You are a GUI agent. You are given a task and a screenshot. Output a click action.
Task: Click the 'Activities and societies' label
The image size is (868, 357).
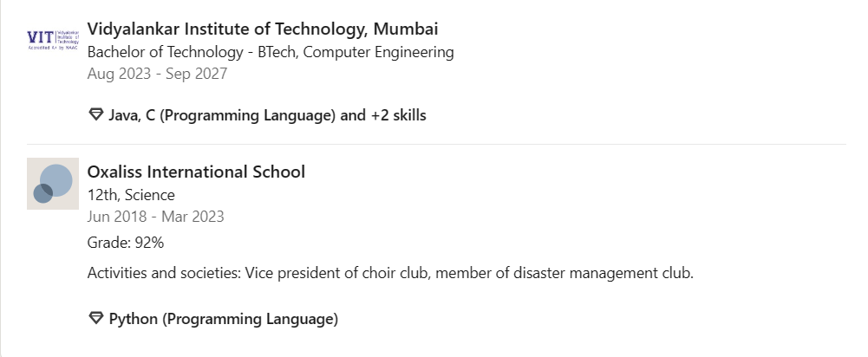[x=165, y=273]
